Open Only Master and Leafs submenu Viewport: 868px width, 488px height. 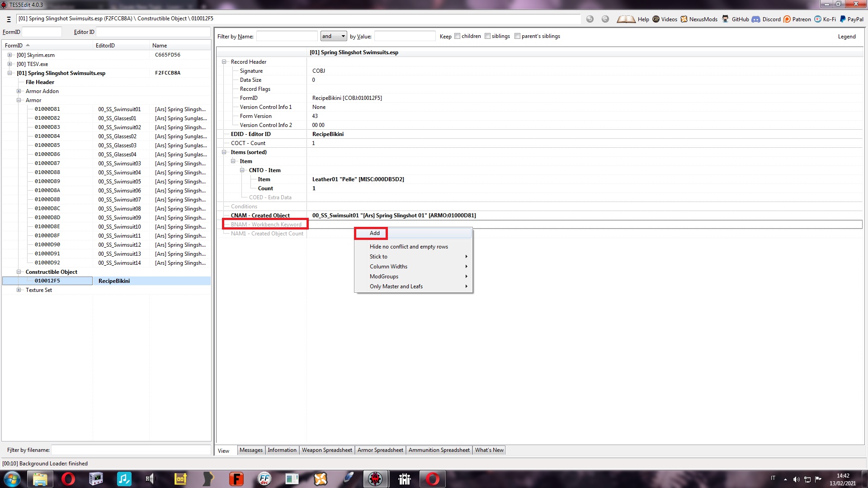coord(414,286)
